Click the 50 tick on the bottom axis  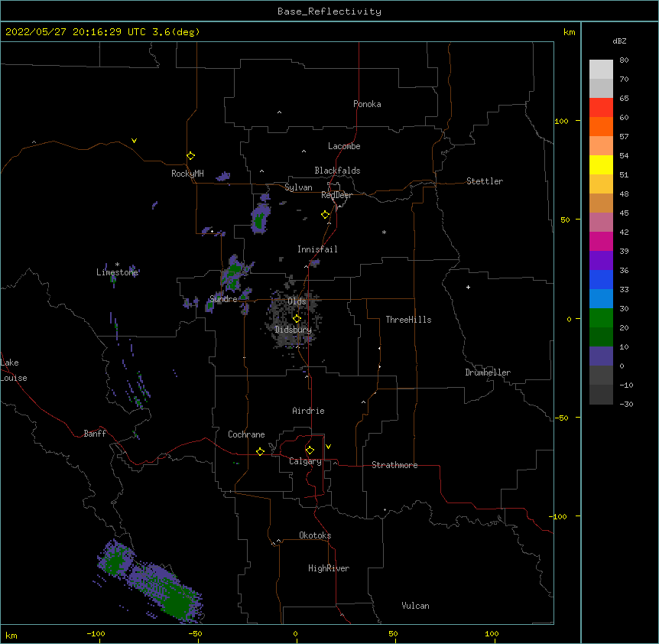tap(393, 633)
